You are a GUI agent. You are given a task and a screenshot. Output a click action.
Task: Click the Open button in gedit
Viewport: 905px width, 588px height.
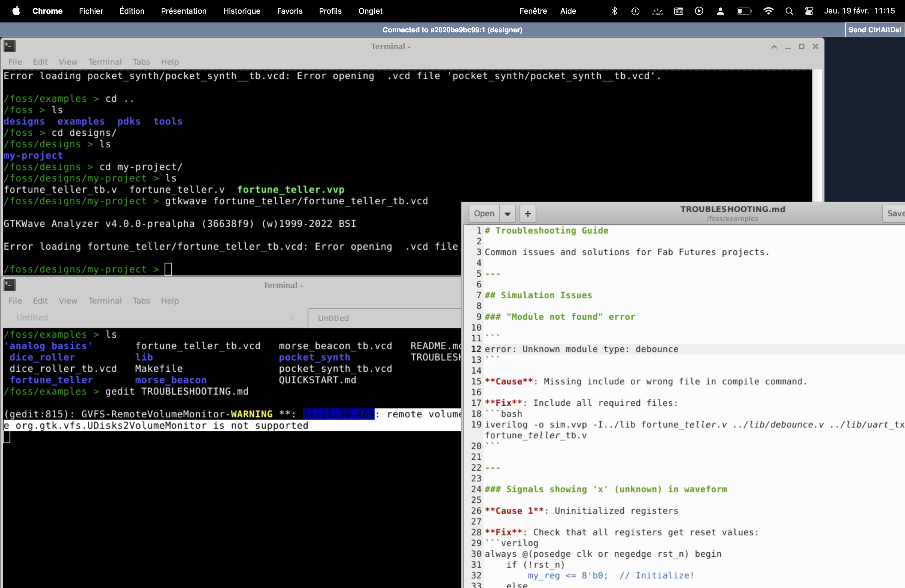(x=484, y=214)
